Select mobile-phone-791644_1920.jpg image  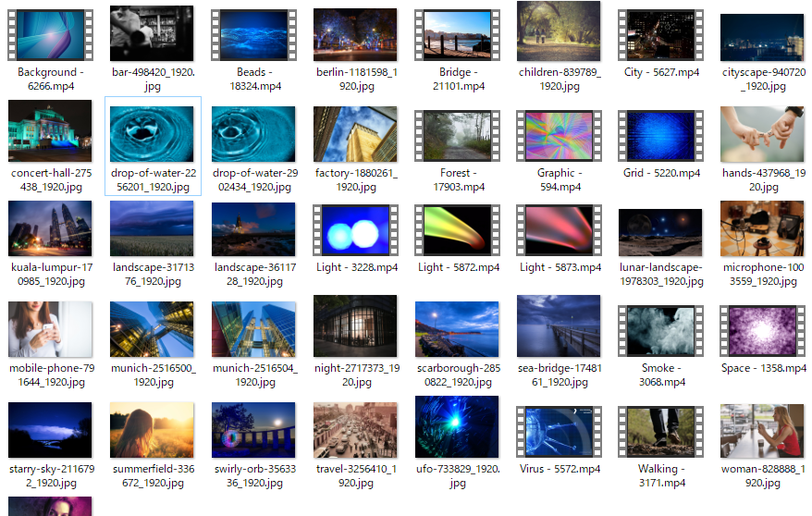pos(50,329)
